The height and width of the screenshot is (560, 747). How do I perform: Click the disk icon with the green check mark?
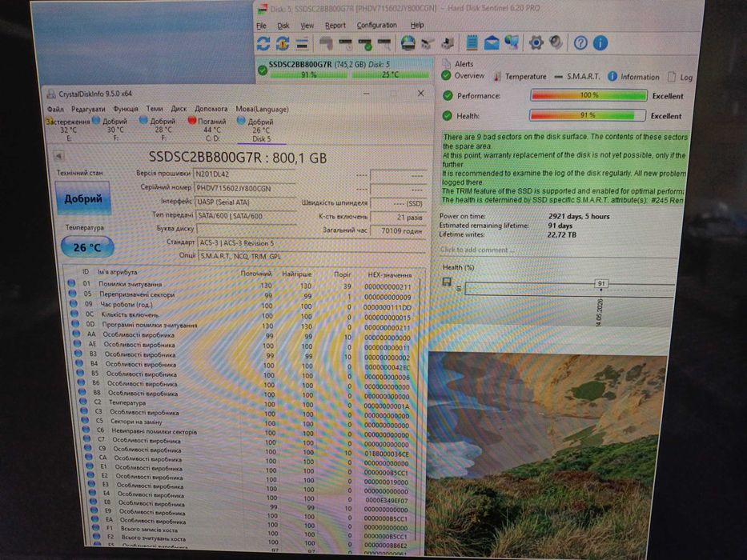[365, 44]
